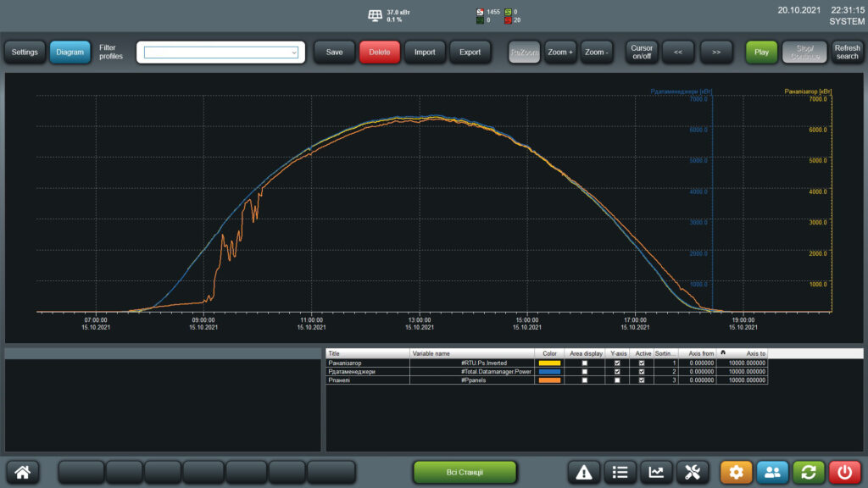
Task: Click the Home icon at bottom left
Action: 25,472
